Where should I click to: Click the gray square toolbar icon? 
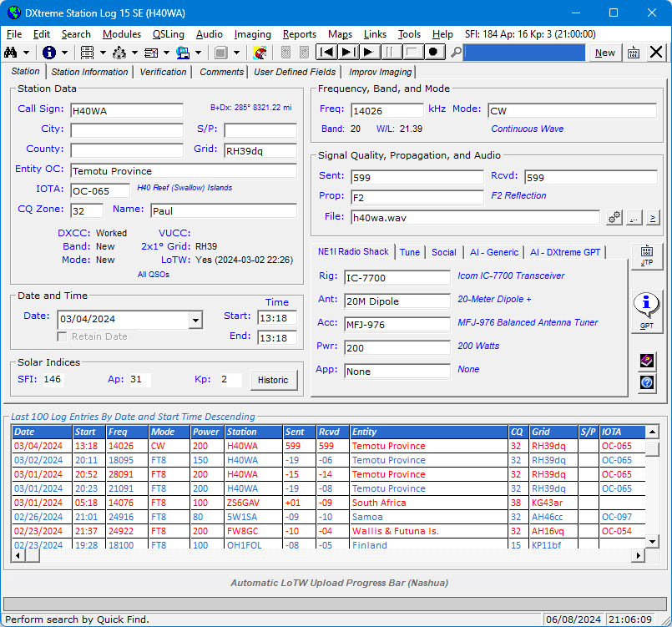tap(220, 53)
